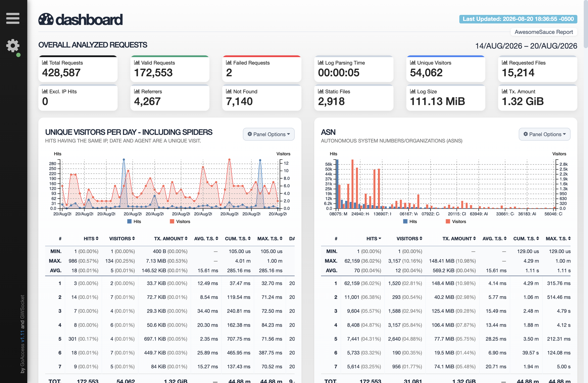Click the date range 14/AUG/2026 – 20/AUG/2026
Image resolution: width=588 pixels, height=383 pixels.
click(x=526, y=46)
